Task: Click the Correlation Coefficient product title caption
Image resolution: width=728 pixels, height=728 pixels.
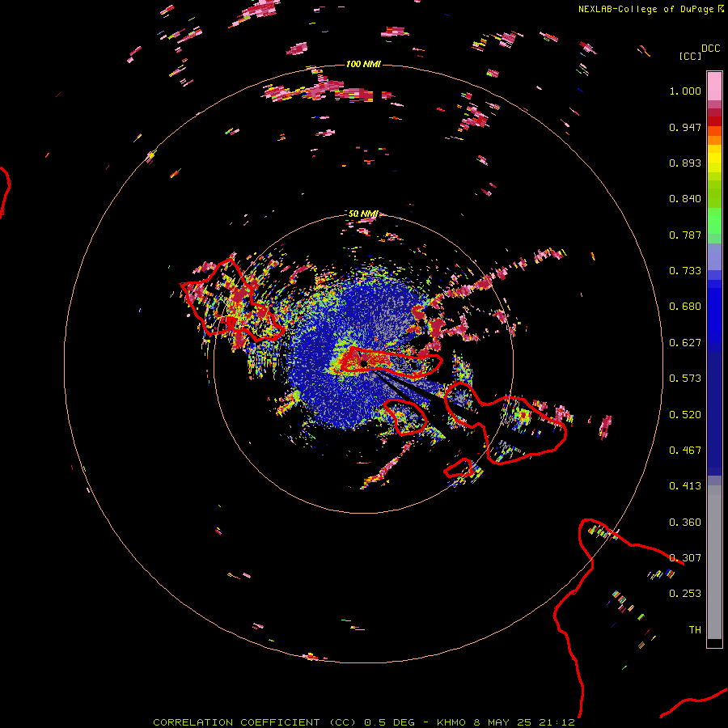Action: click(x=364, y=722)
